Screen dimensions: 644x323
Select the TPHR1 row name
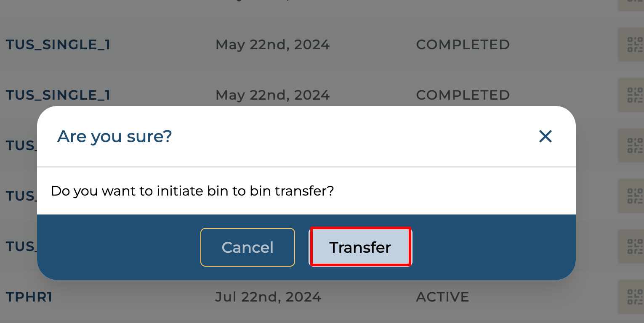(29, 297)
